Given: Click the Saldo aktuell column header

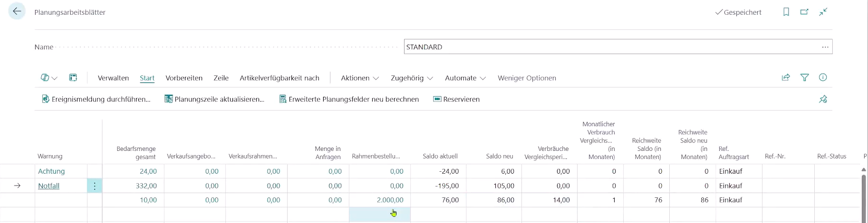Looking at the screenshot, I should (x=440, y=156).
